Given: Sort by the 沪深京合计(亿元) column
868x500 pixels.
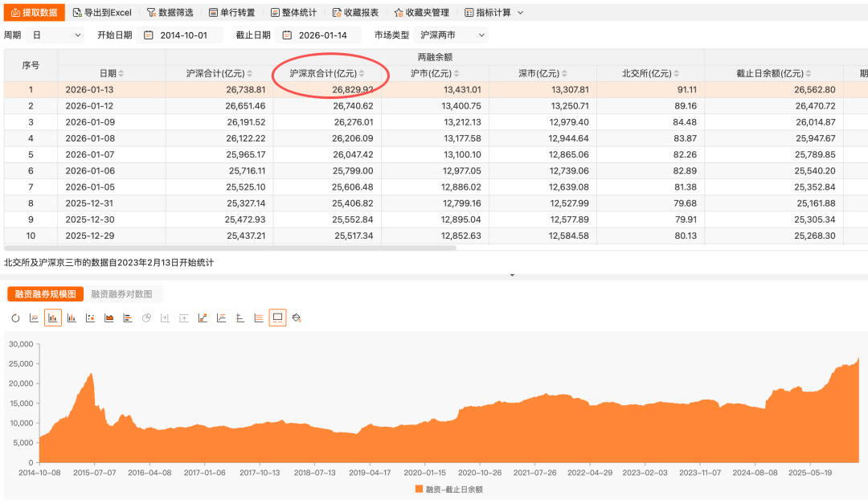Looking at the screenshot, I should [362, 73].
